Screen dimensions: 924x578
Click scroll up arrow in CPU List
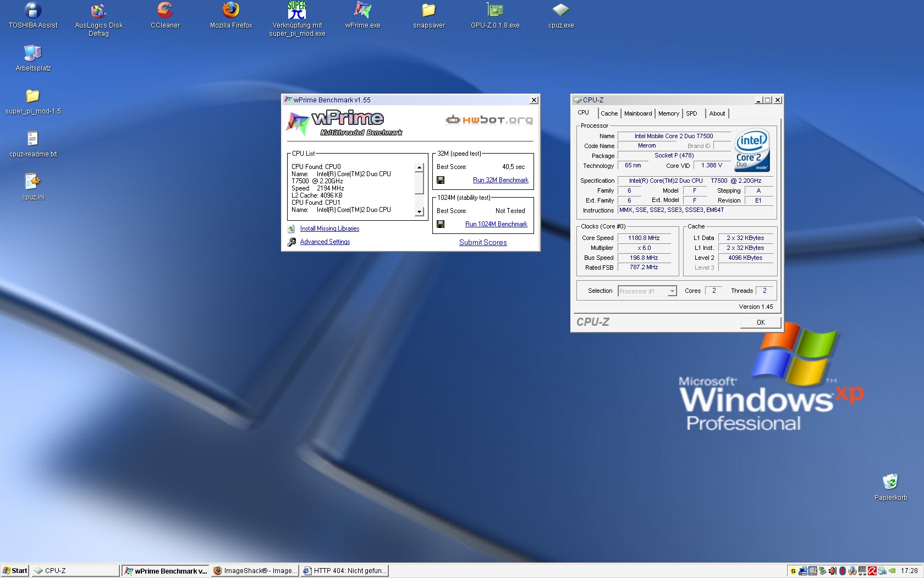(x=419, y=167)
